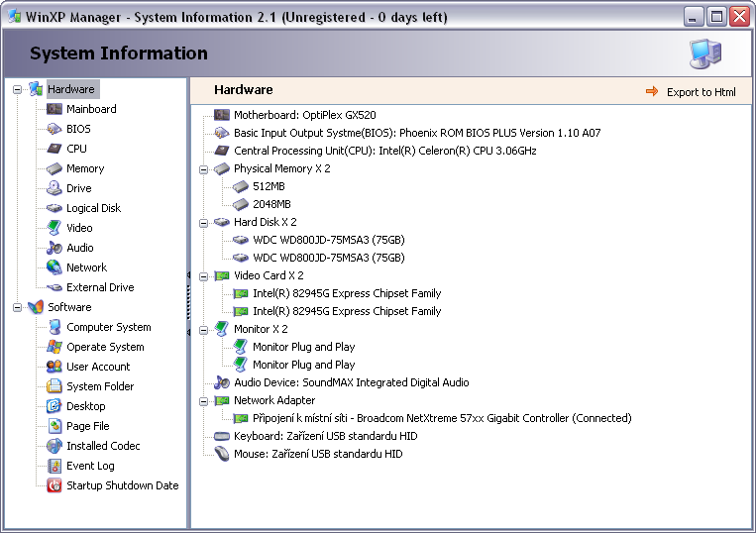Select the Broadcom NetXtreme network adapter entry

click(x=442, y=418)
